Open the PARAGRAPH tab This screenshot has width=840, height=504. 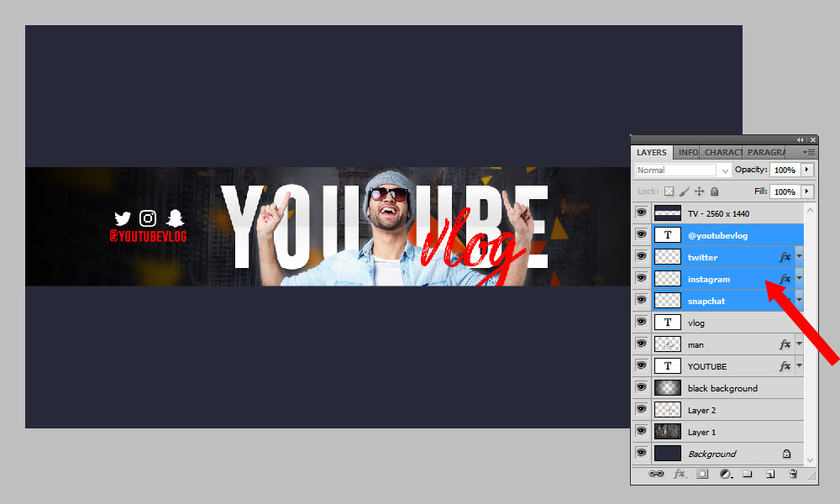(x=765, y=153)
